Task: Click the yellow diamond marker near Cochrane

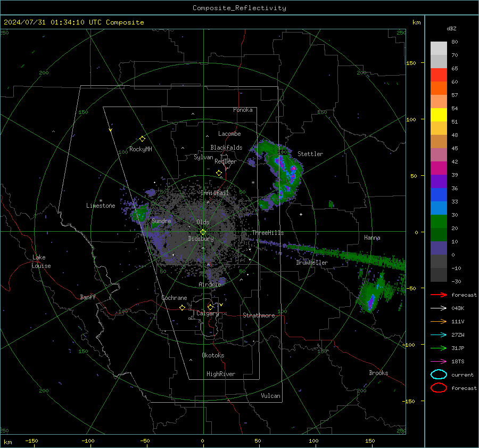Action: [x=182, y=308]
